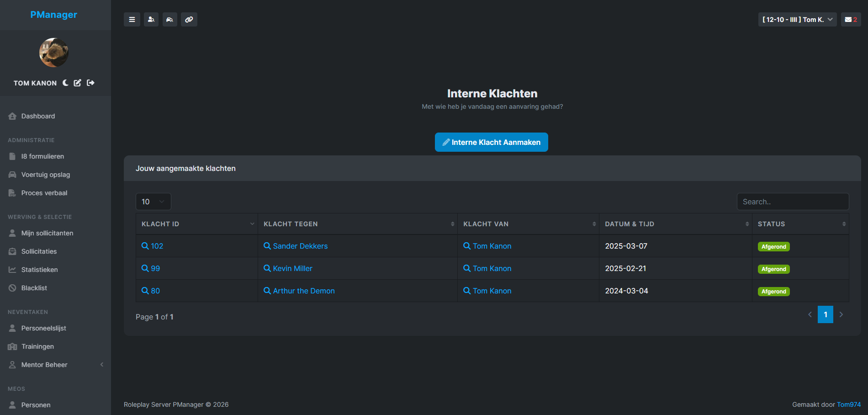Open the person search icon in the toolbar
This screenshot has width=868, height=415.
(x=151, y=19)
